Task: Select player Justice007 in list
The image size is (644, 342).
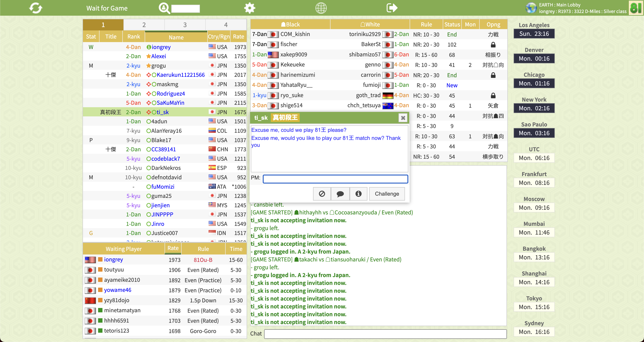Action: (x=165, y=233)
